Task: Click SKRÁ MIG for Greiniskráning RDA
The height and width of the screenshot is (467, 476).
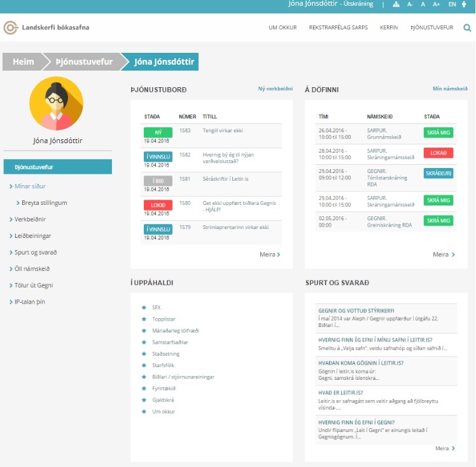Action: (438, 221)
